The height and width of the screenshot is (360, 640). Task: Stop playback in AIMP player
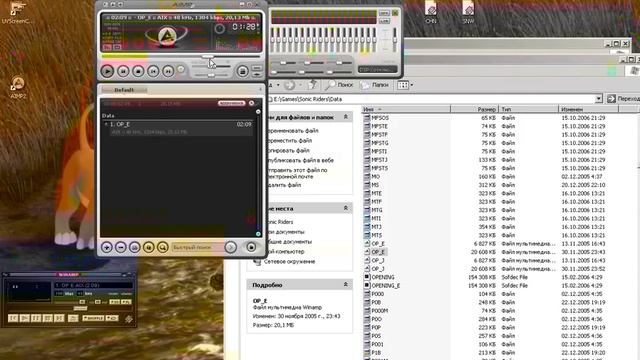click(x=138, y=71)
